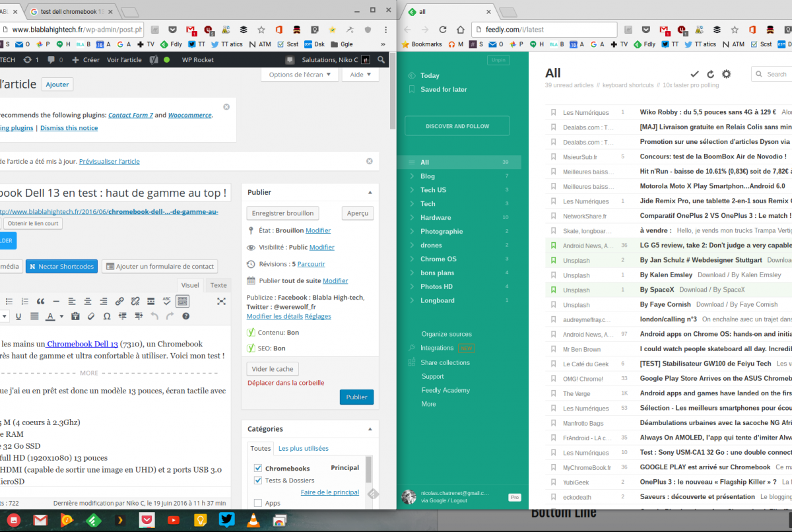This screenshot has width=792, height=532.
Task: Insert a horizontal line in the editor
Action: click(x=56, y=301)
